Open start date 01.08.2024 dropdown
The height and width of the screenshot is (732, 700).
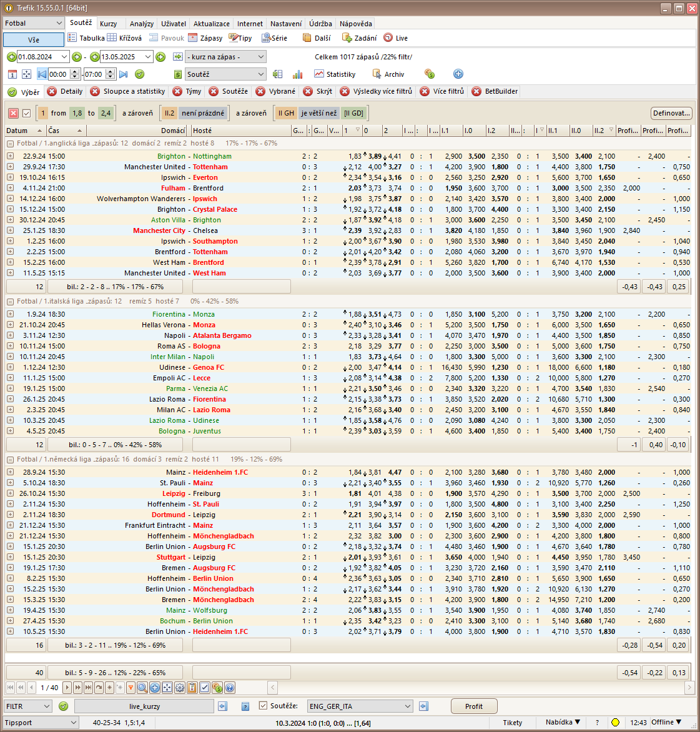point(64,57)
